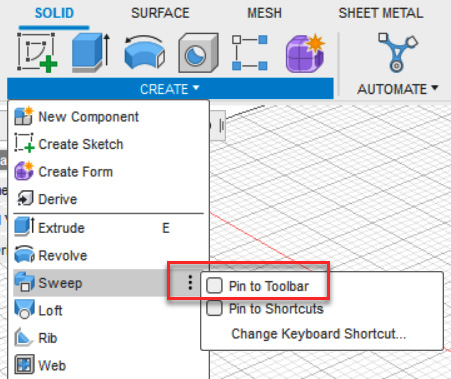Choose Change Keyboard Shortcut option
The image size is (451, 379).
319,334
